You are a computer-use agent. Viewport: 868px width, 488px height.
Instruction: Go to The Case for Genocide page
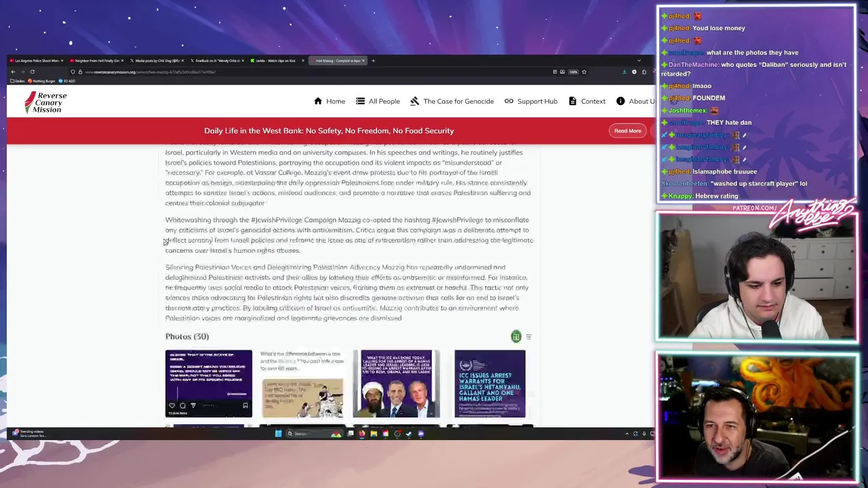(x=452, y=101)
